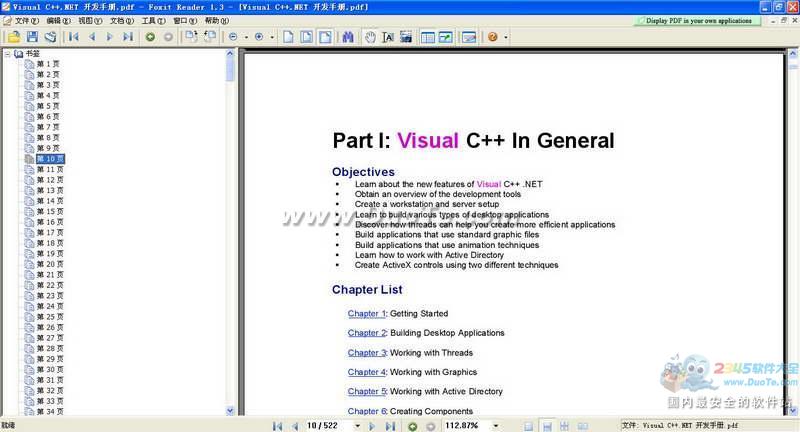This screenshot has width=800, height=432.
Task: Select bookmark 第 5 页
Action: (x=48, y=106)
